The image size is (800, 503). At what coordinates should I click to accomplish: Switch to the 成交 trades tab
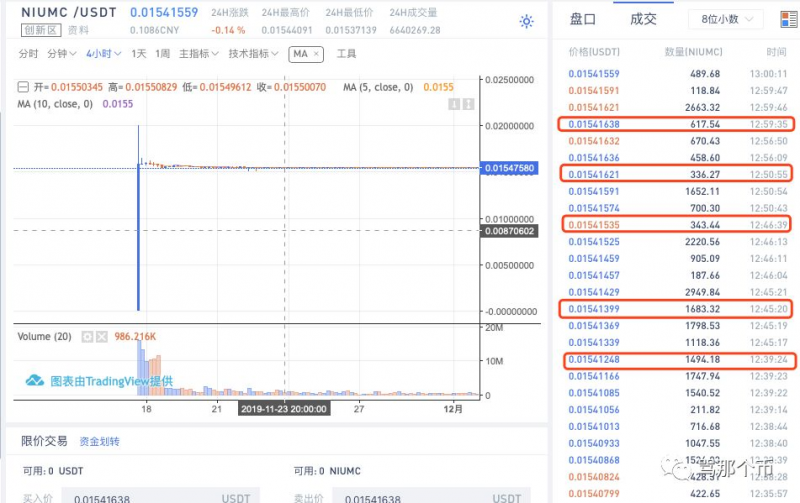click(643, 19)
